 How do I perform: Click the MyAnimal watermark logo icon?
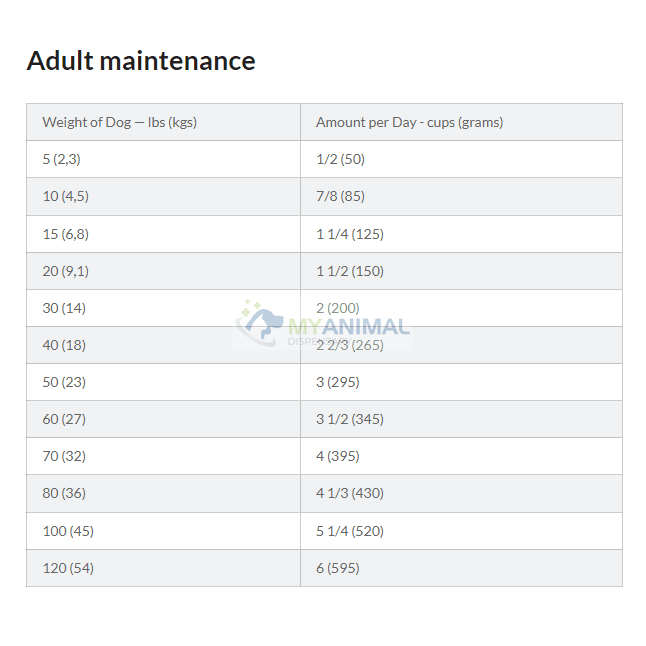pos(261,319)
